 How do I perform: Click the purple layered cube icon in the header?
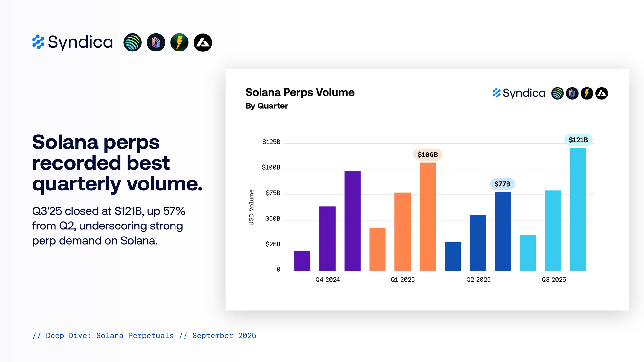click(156, 42)
